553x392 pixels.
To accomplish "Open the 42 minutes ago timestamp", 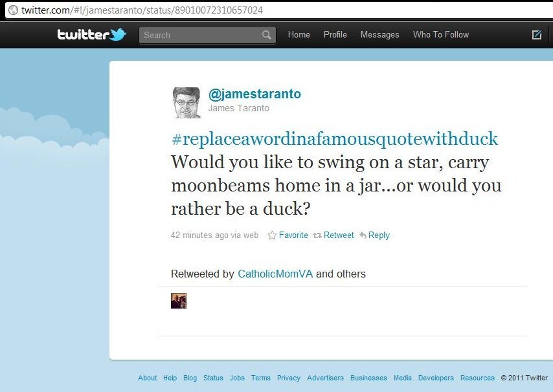I will tap(200, 235).
